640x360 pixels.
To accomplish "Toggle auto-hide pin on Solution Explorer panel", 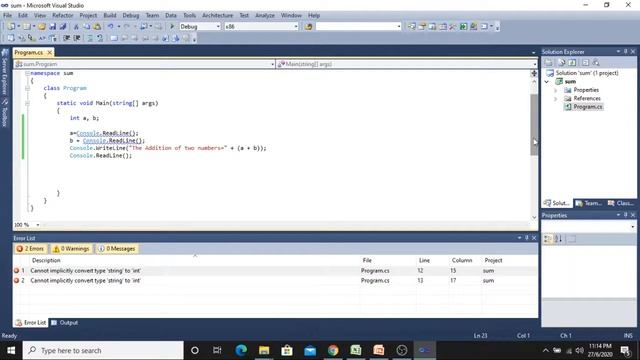I will [625, 52].
